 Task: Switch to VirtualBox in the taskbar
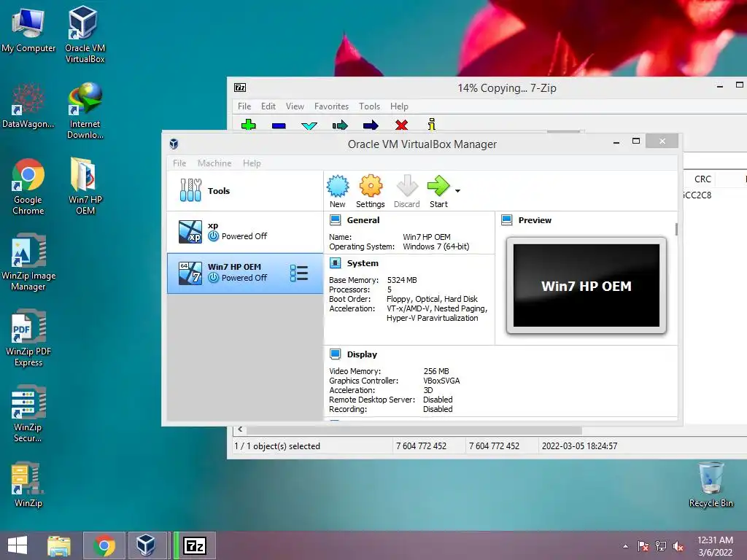(146, 545)
